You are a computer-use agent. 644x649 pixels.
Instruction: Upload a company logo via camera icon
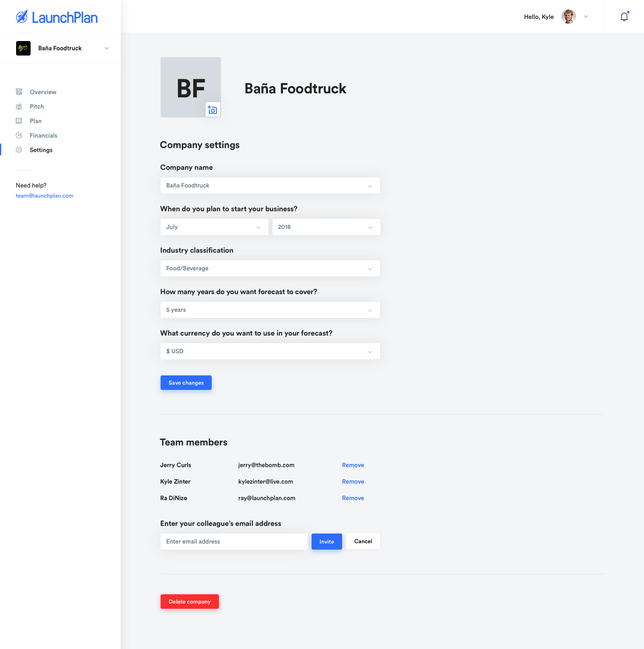click(213, 110)
